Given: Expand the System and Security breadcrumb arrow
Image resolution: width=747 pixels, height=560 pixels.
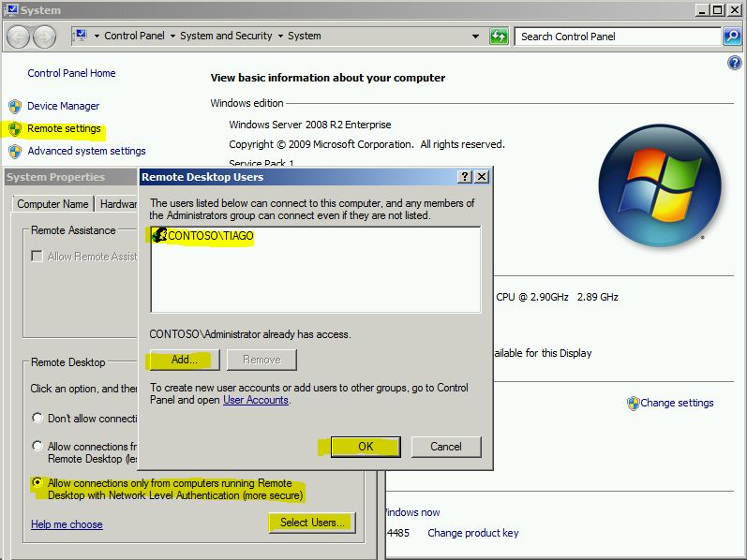Looking at the screenshot, I should point(280,37).
